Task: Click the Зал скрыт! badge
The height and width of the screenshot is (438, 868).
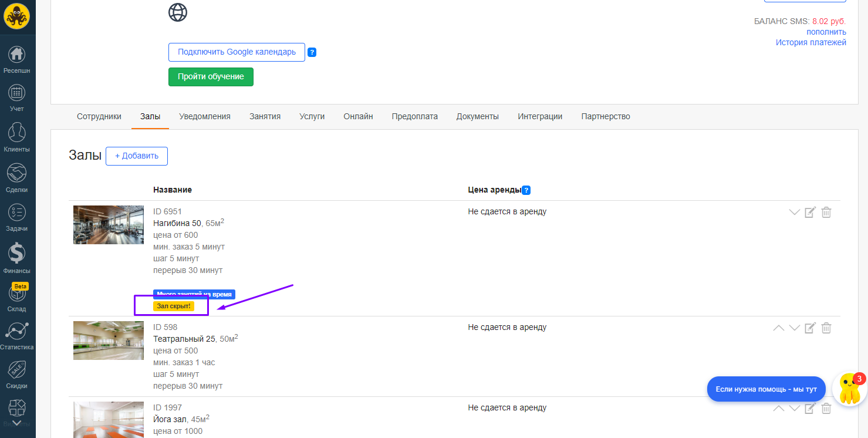Action: click(x=174, y=306)
